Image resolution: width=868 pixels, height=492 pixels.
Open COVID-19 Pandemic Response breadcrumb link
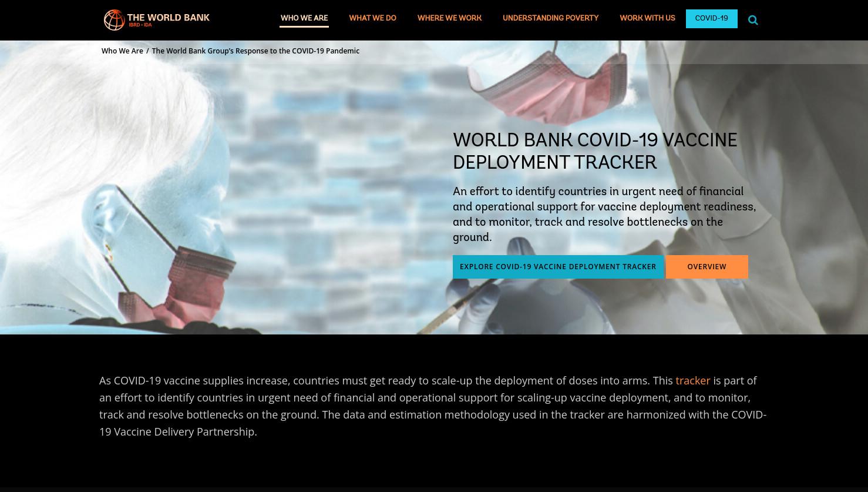(255, 51)
